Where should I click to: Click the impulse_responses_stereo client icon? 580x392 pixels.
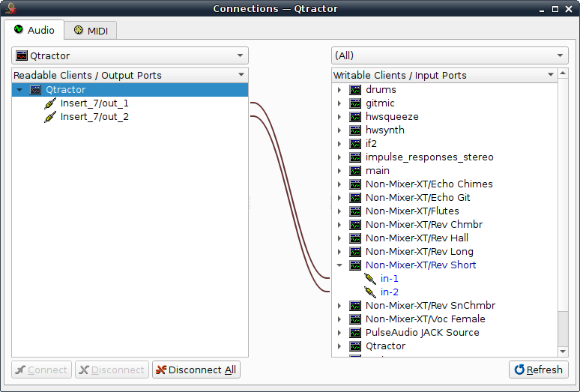(x=355, y=157)
